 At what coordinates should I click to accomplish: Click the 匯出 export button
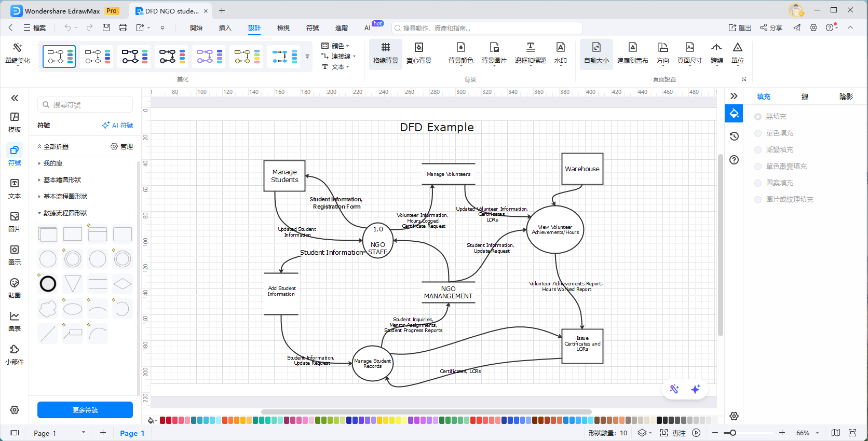pos(740,28)
